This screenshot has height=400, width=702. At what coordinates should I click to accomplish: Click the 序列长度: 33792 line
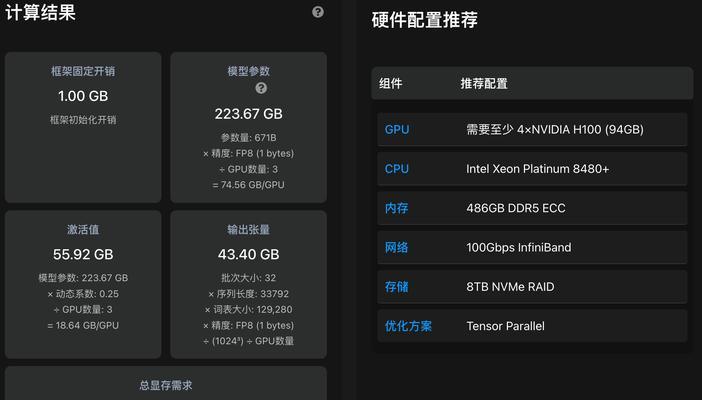248,294
